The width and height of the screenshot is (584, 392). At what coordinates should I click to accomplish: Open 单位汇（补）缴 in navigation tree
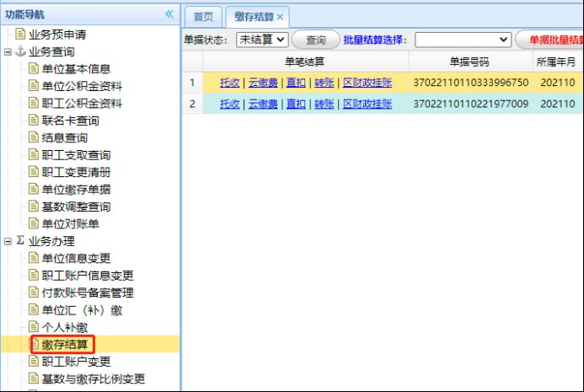pyautogui.click(x=76, y=309)
